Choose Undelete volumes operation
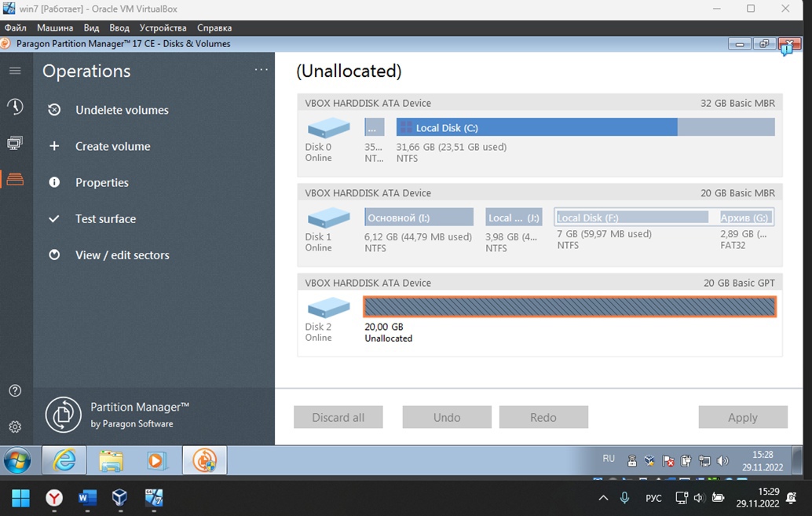 (122, 110)
